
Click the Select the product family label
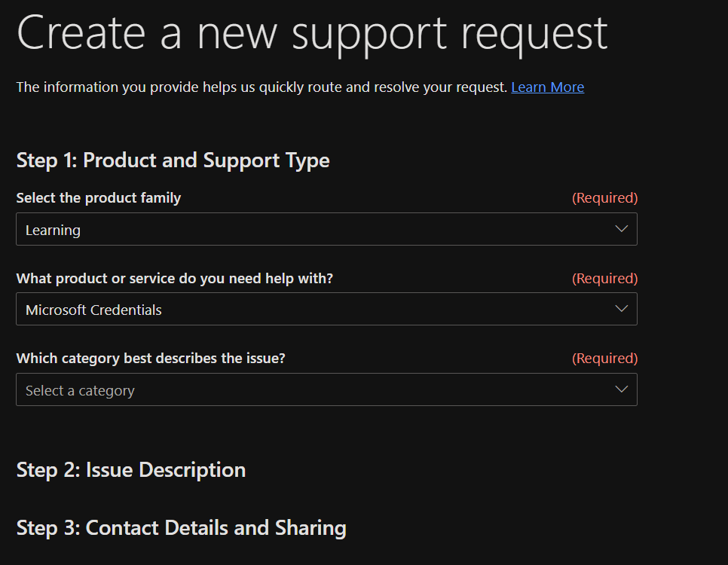pyautogui.click(x=99, y=198)
